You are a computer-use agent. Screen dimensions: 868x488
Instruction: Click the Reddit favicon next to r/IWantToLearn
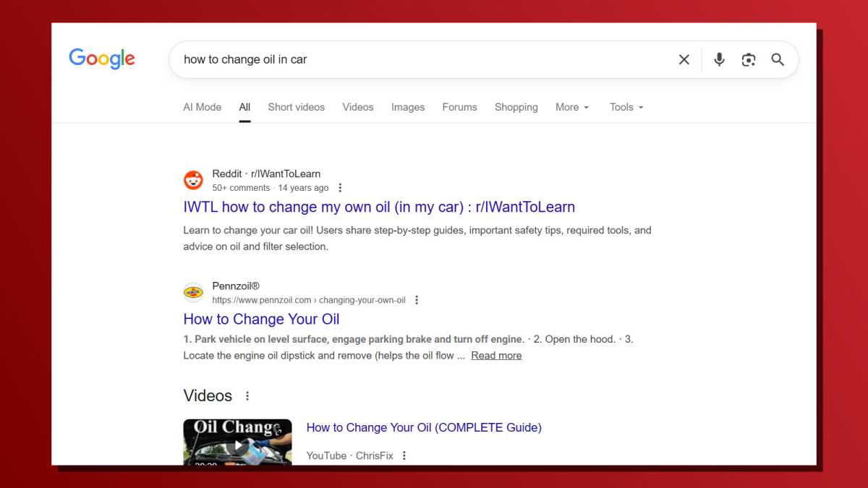click(192, 179)
